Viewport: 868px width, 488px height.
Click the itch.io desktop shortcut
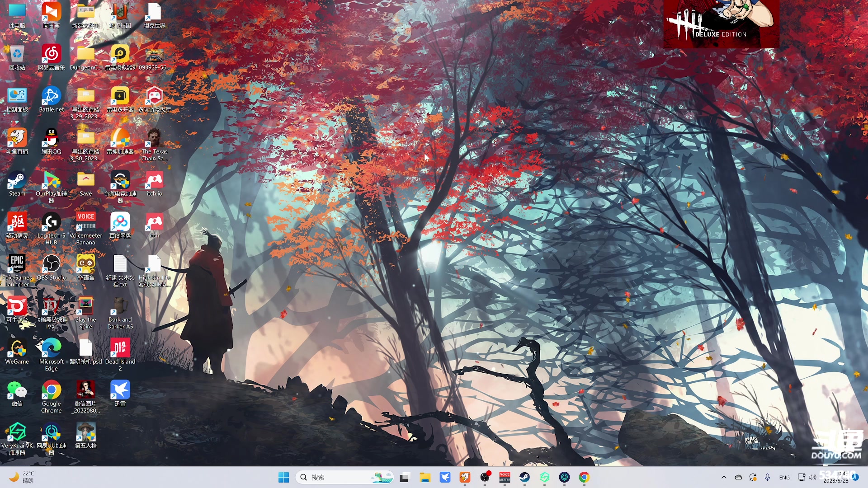coord(155,184)
